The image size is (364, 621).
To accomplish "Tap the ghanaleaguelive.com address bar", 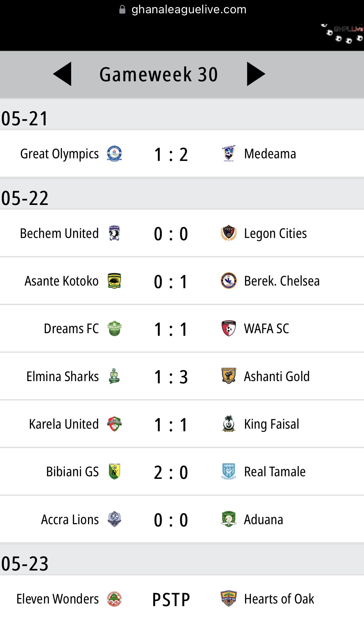I will [x=182, y=9].
